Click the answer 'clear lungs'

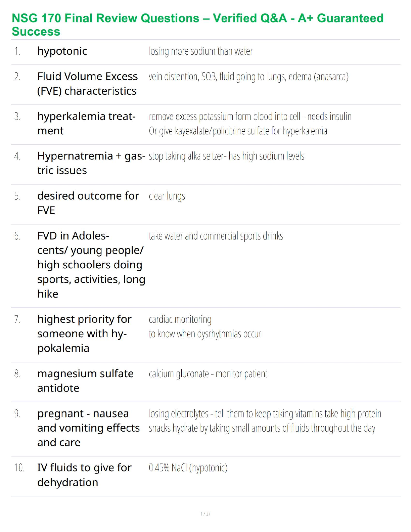pos(167,196)
